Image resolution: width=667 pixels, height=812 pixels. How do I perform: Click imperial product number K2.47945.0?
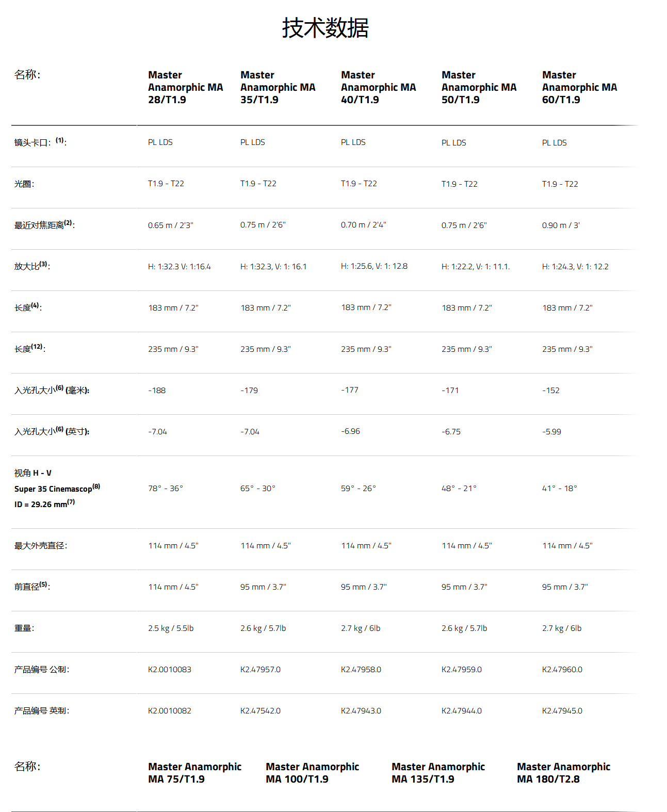point(562,711)
